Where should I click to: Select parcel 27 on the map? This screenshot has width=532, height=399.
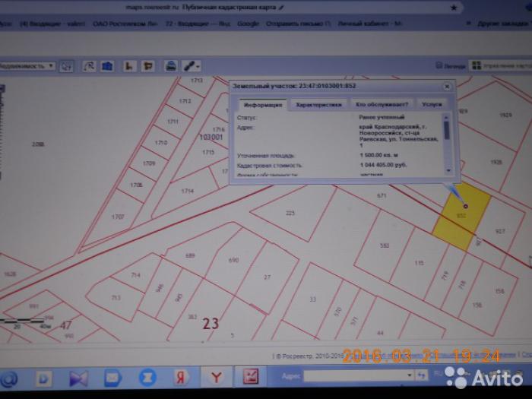tap(267, 277)
